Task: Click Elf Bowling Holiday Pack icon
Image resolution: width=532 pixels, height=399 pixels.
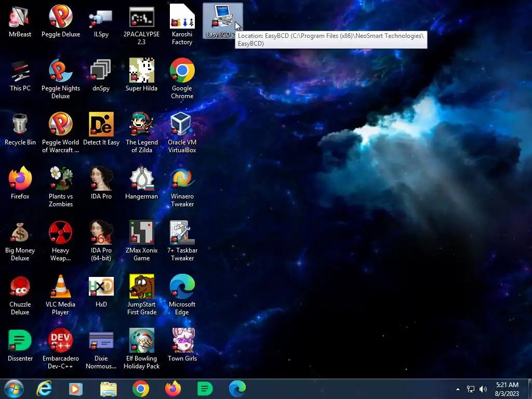Action: (141, 349)
